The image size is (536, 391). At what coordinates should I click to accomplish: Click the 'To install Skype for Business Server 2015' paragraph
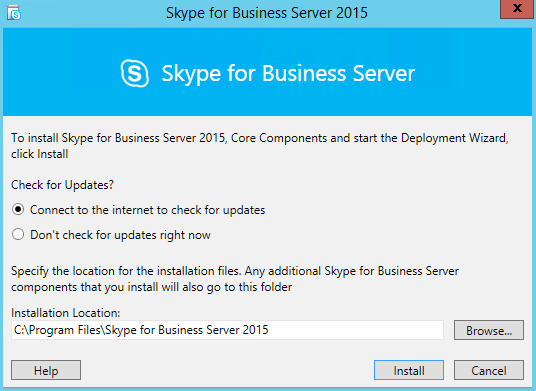click(x=260, y=146)
